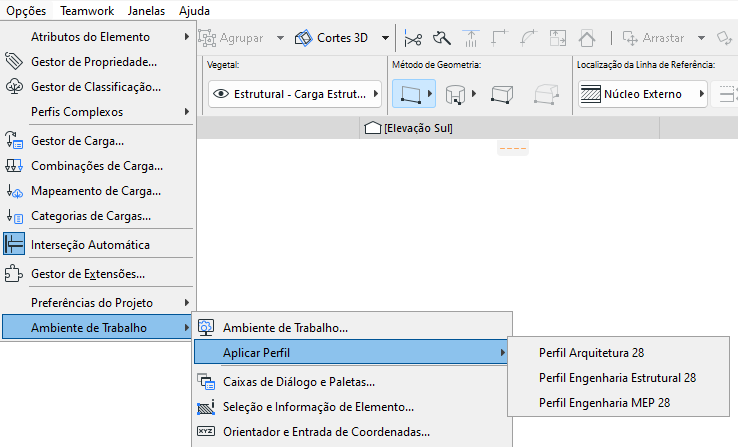738x447 pixels.
Task: Select the adjust hammer tool icon
Action: (441, 38)
